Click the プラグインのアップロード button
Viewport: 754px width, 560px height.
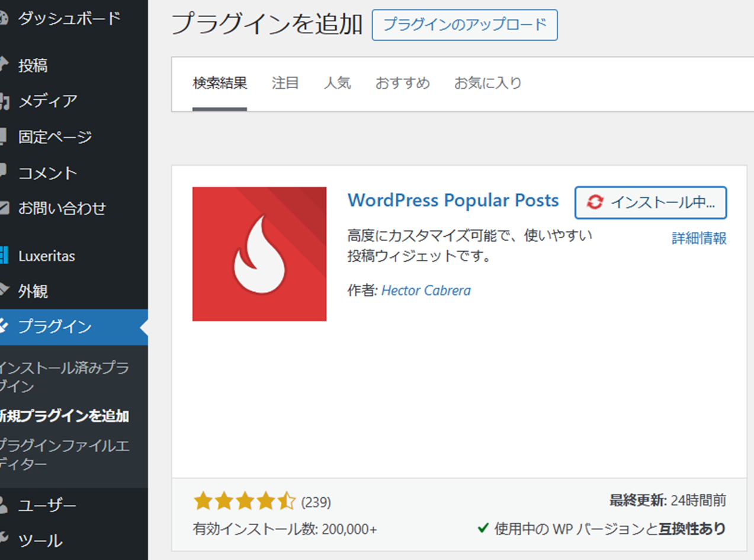pos(464,25)
